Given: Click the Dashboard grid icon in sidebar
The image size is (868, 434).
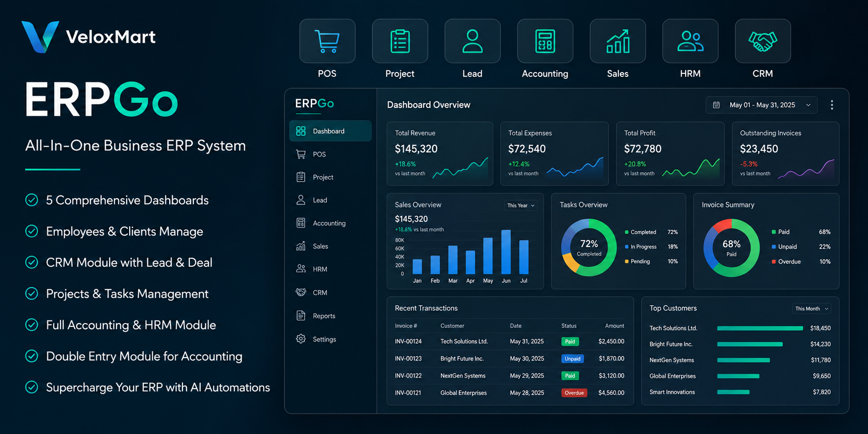Looking at the screenshot, I should click(x=301, y=131).
